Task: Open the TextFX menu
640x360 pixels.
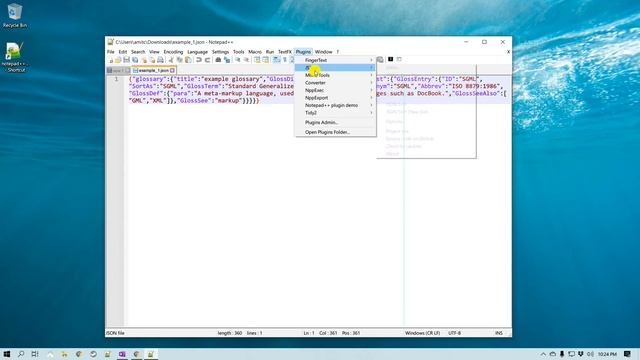Action: 285,52
